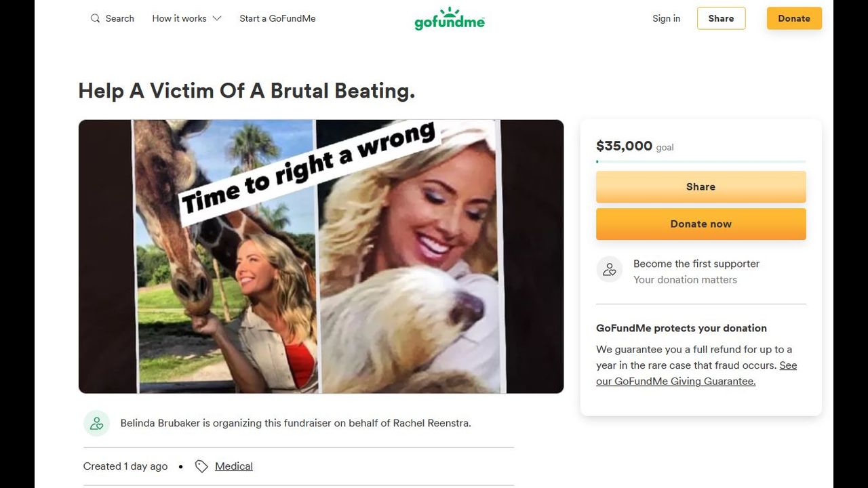Click the Medical category tag icon
868x488 pixels.
coord(201,466)
